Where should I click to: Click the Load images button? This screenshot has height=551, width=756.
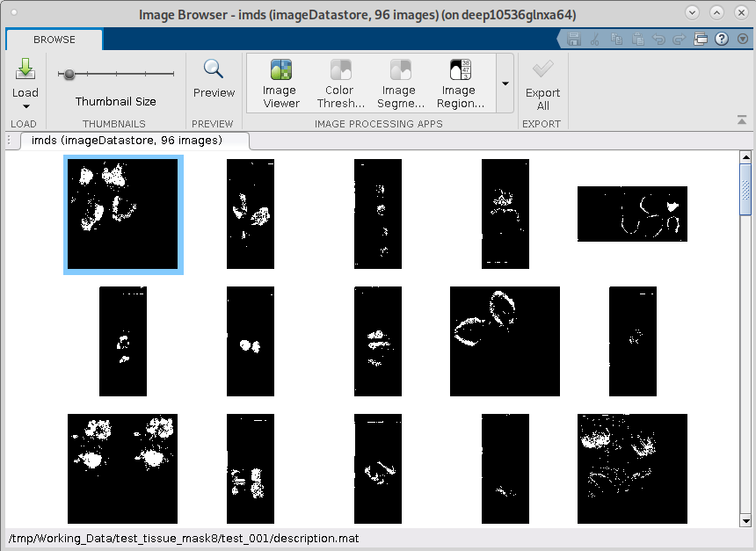pos(25,77)
